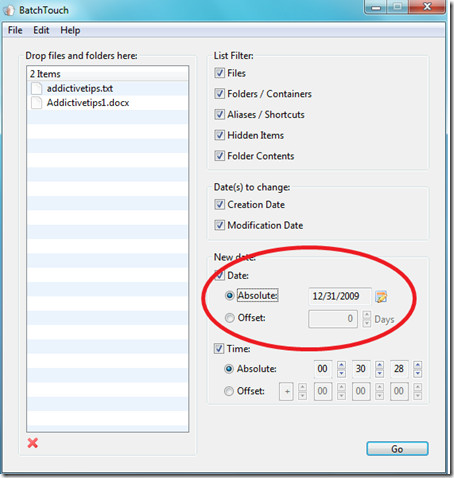The height and width of the screenshot is (478, 454).
Task: Click the Addictivetips1.docx file icon
Action: coord(36,103)
